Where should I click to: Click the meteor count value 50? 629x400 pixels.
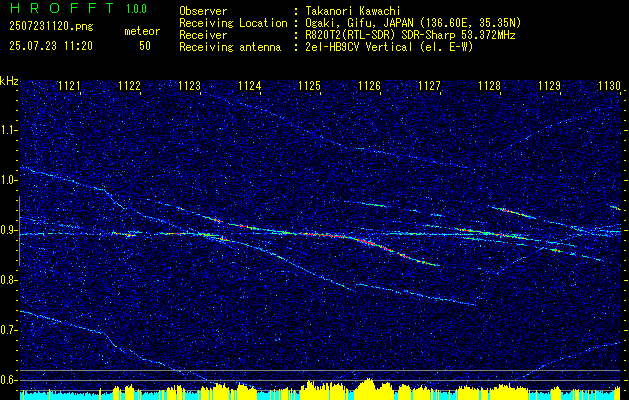145,46
